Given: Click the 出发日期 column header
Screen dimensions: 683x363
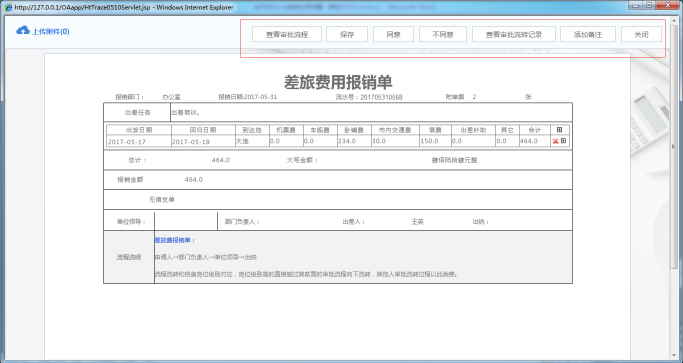Looking at the screenshot, I should click(x=139, y=130).
